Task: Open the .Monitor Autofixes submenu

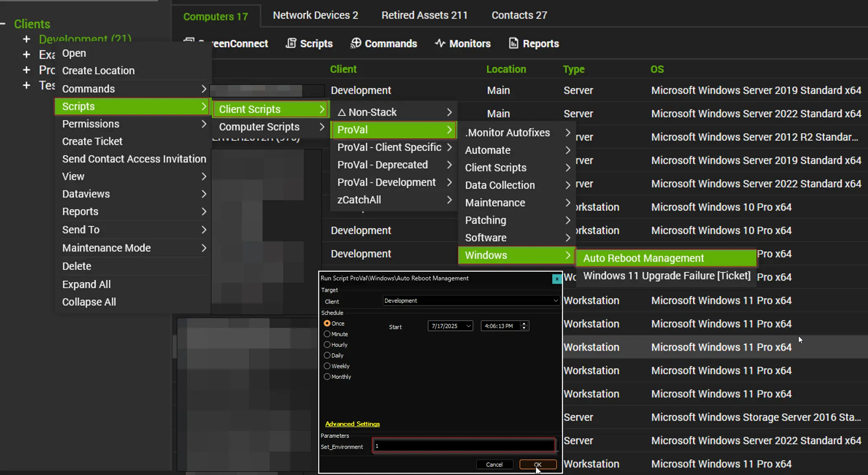Action: coord(516,133)
